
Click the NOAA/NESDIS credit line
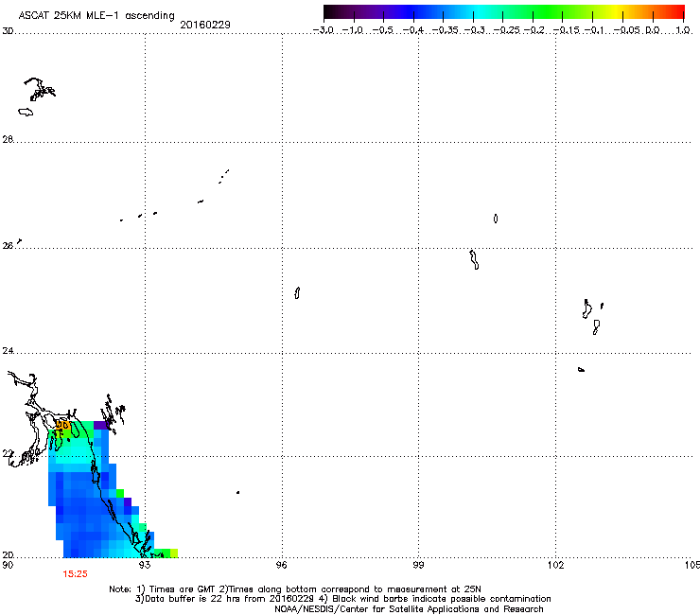point(409,609)
